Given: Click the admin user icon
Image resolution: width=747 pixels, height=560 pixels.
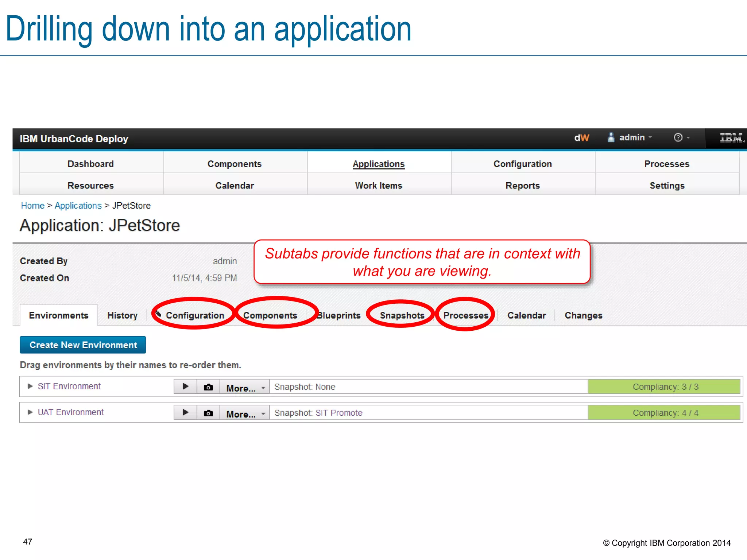Looking at the screenshot, I should 611,137.
